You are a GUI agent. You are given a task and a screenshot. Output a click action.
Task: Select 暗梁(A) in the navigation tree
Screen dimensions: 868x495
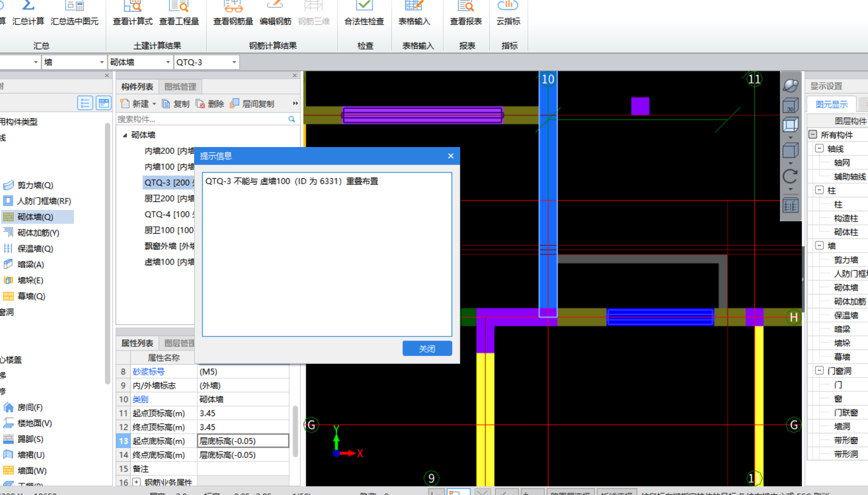pyautogui.click(x=24, y=264)
